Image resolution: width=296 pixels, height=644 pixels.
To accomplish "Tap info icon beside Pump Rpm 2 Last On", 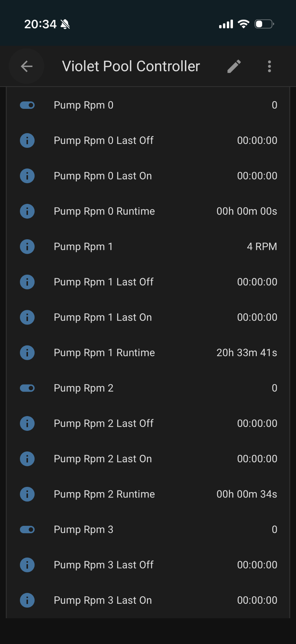I will (x=27, y=459).
